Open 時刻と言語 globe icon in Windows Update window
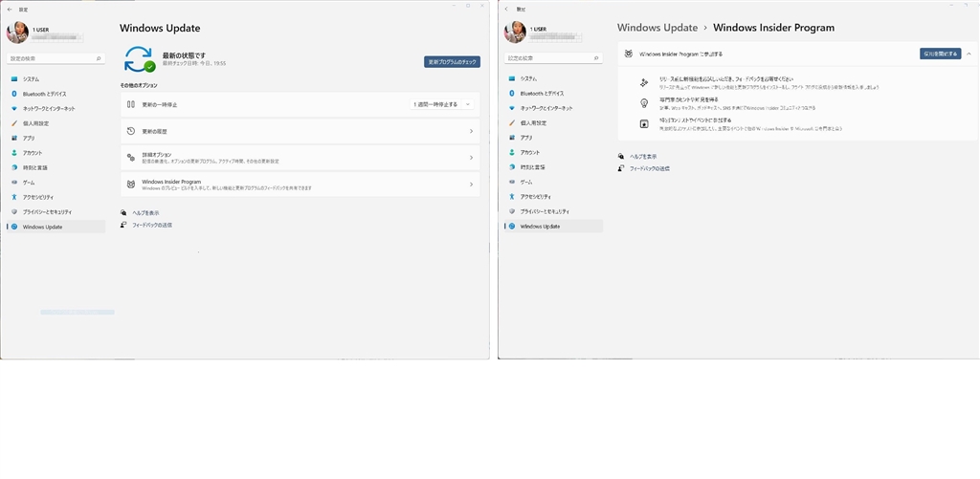 [x=14, y=168]
